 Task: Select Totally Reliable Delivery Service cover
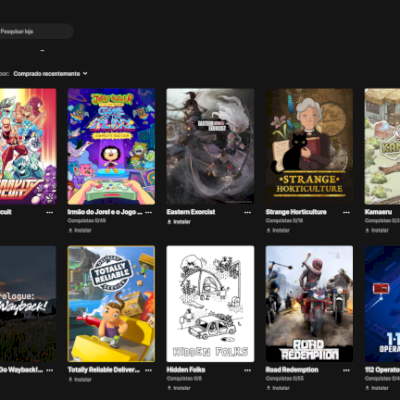tap(111, 304)
